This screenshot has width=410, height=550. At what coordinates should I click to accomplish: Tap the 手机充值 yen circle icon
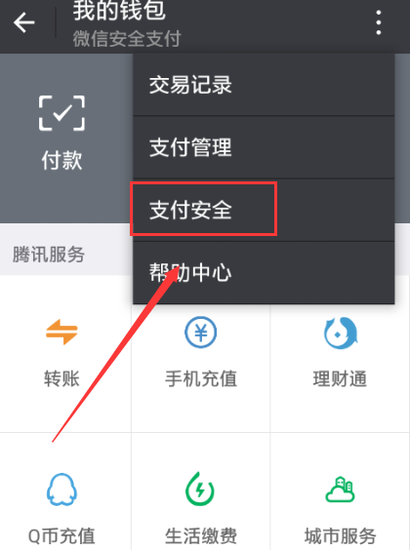pyautogui.click(x=201, y=332)
